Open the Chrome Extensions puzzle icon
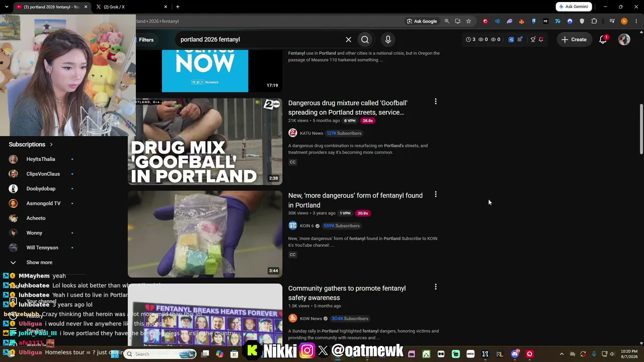The image size is (644, 362). click(x=594, y=21)
